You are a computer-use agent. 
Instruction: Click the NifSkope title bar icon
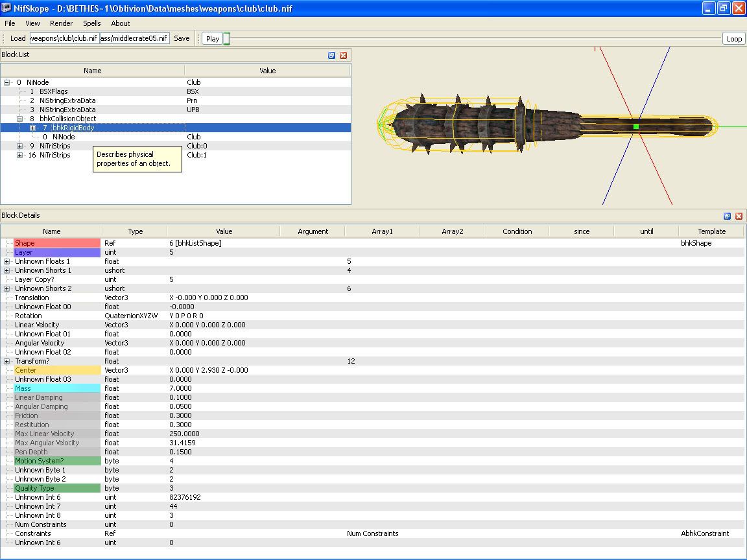[6, 8]
